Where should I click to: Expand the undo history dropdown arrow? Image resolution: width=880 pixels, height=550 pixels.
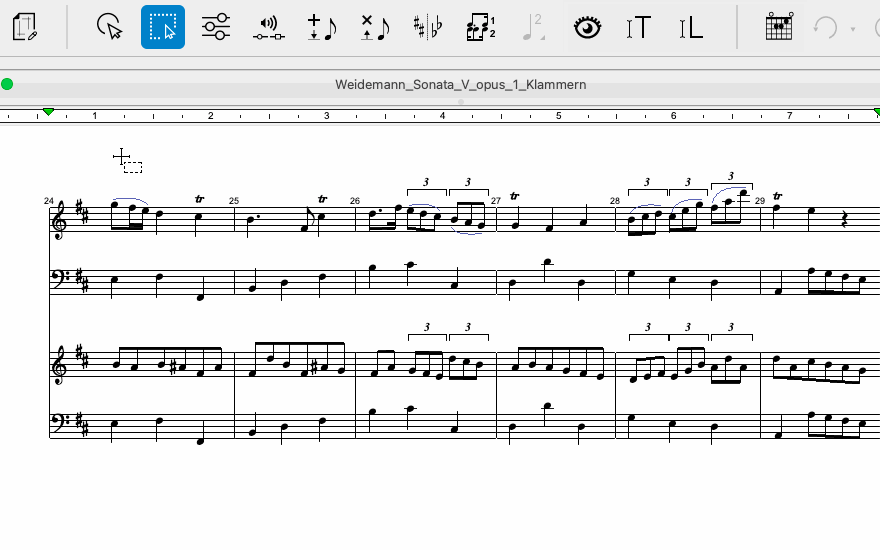tap(852, 28)
